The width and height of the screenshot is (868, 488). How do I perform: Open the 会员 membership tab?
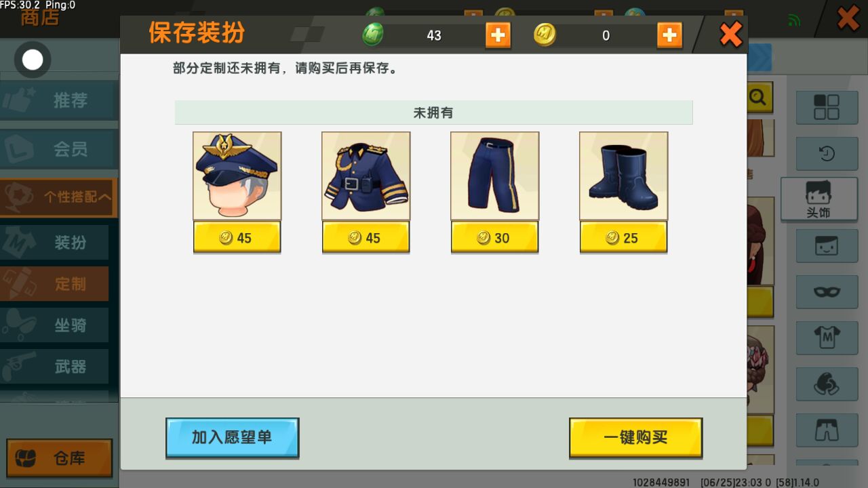point(59,148)
